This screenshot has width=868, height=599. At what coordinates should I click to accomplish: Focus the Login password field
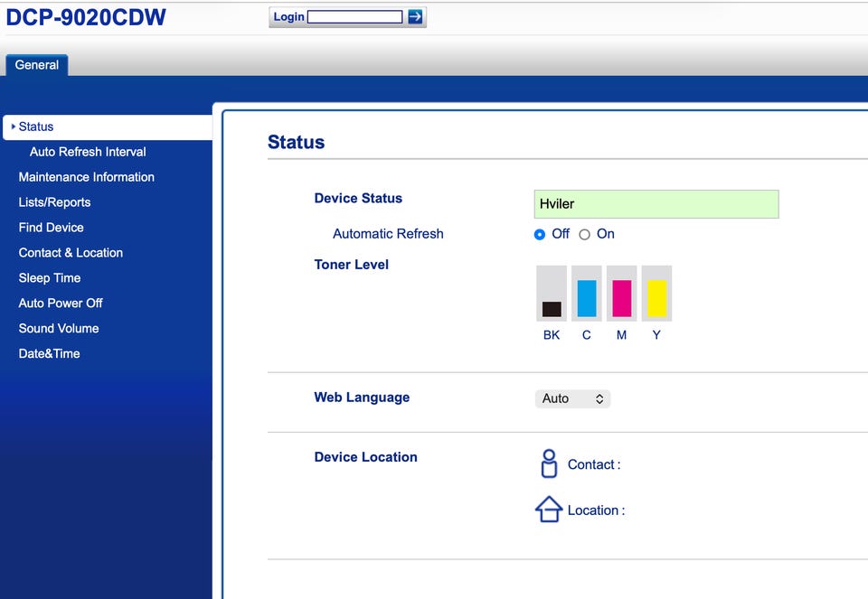354,17
